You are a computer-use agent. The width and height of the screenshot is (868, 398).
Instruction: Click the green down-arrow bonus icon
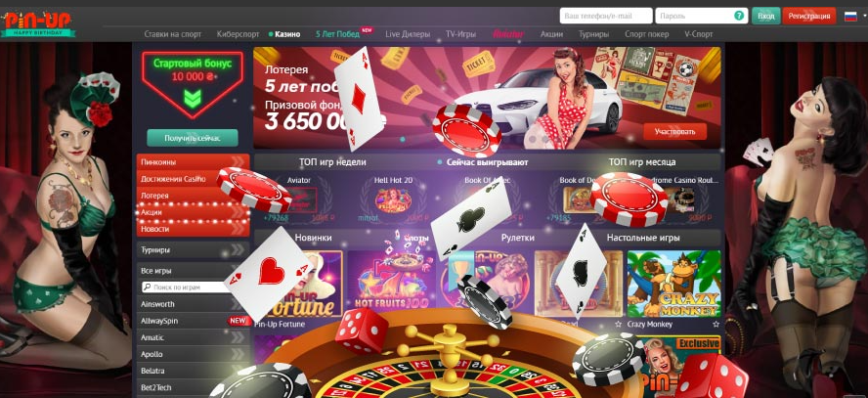point(193,98)
